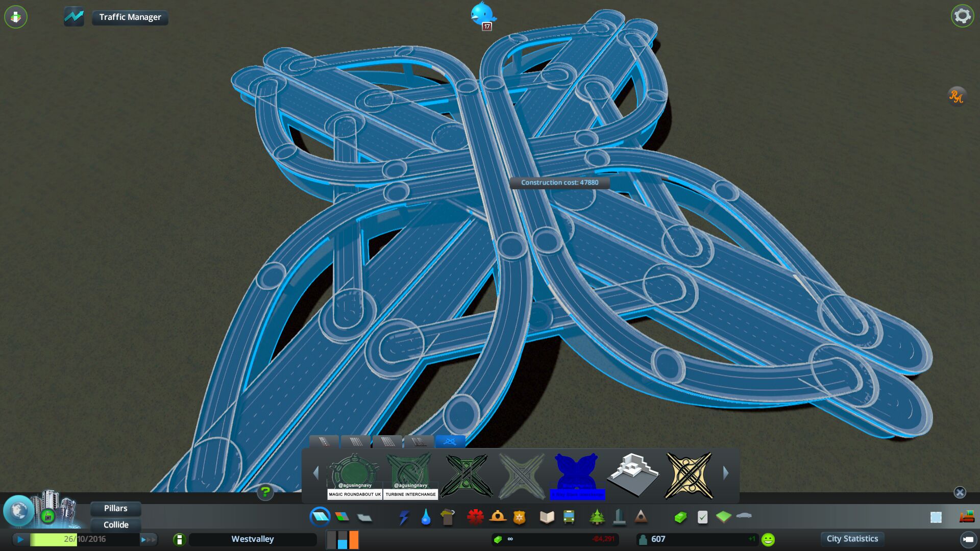Screen dimensions: 980x551
Task: Open the Public Transport bus icon
Action: pyautogui.click(x=569, y=517)
